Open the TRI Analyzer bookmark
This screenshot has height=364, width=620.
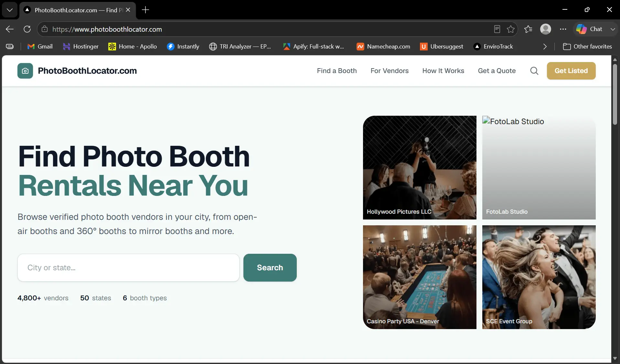[x=240, y=47]
